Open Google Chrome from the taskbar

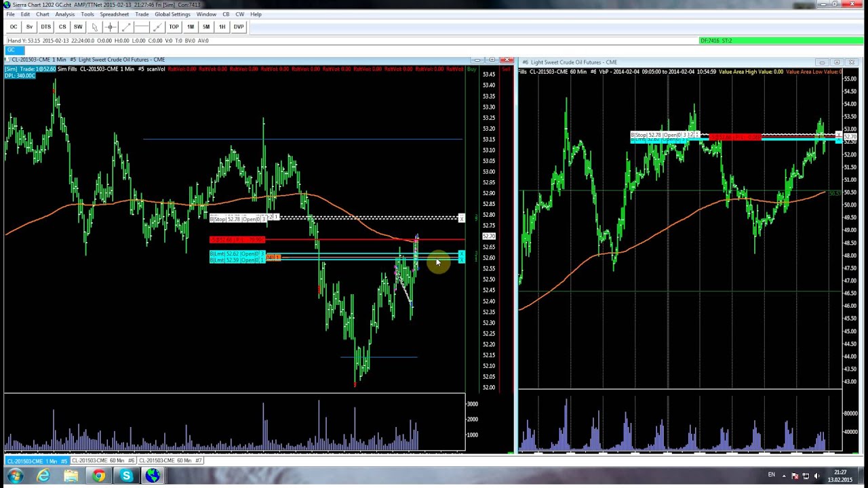point(99,476)
